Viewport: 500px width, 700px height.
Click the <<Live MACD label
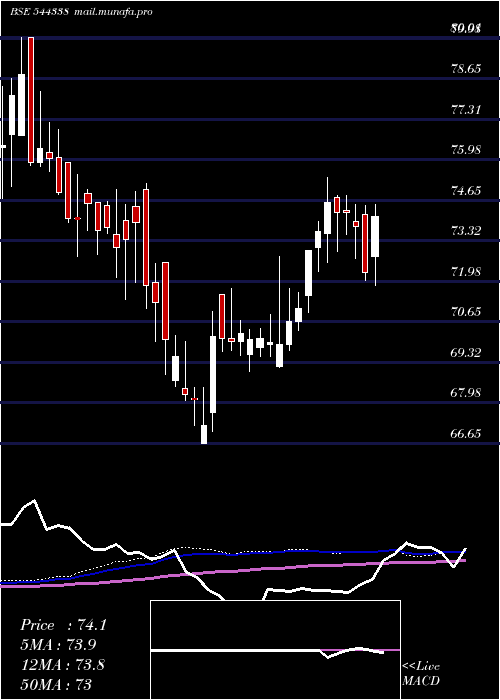(x=421, y=674)
